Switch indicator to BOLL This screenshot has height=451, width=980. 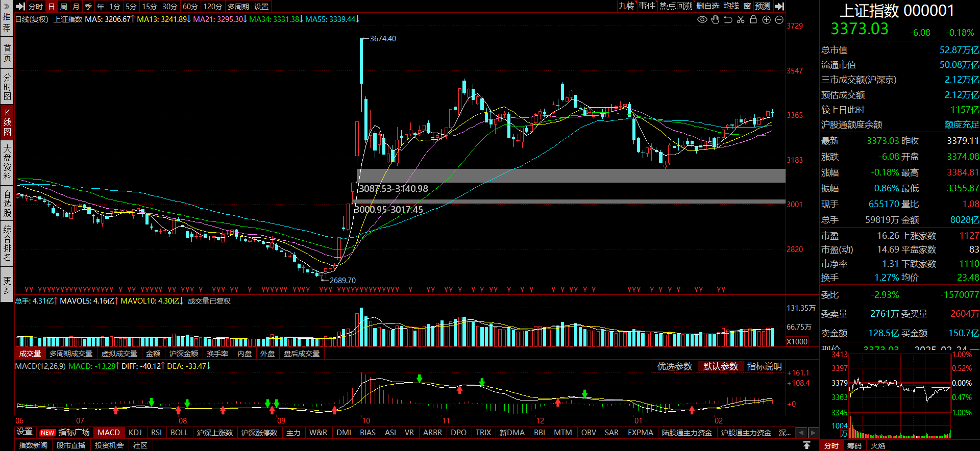pos(179,433)
